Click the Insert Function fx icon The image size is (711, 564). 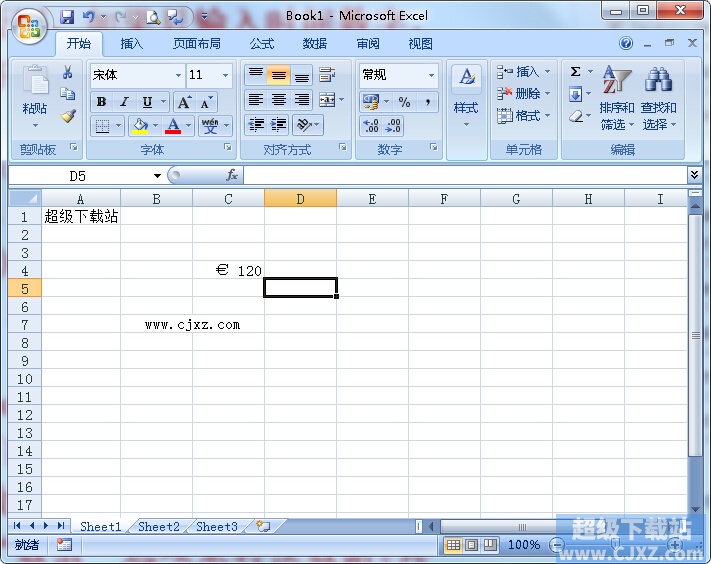click(x=232, y=175)
